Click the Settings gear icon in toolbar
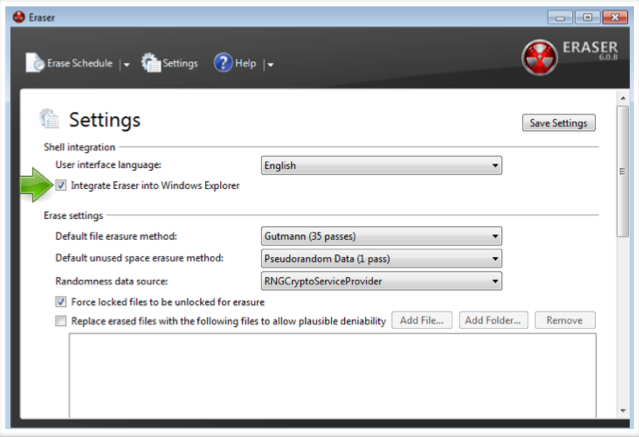639x437 pixels. (151, 63)
